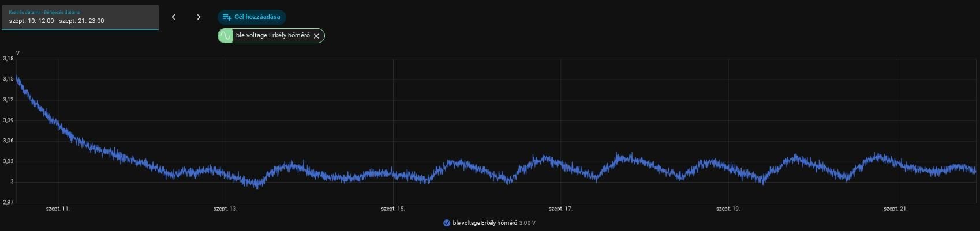The height and width of the screenshot is (231, 980).
Task: Click the sine wave entity icon
Action: [225, 36]
